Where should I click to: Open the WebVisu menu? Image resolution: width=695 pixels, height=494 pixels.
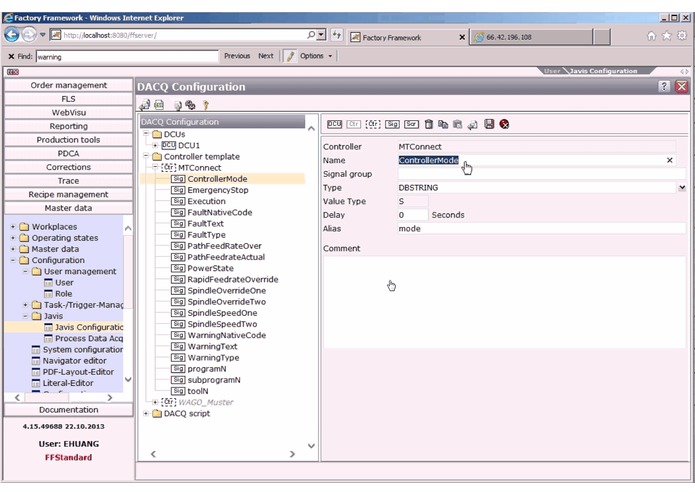coord(68,113)
